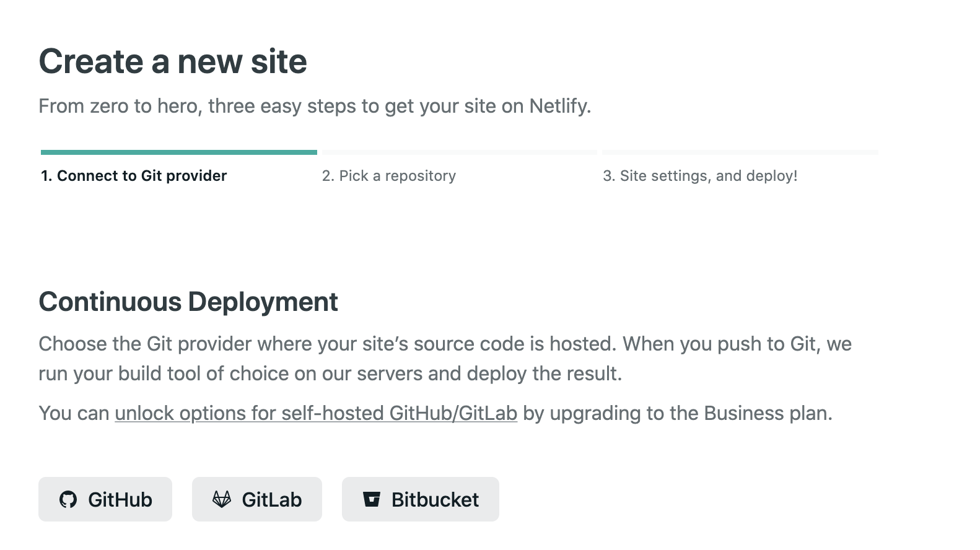Select step 2 Pick a repository
Viewport: 980px width, 550px height.
(389, 176)
